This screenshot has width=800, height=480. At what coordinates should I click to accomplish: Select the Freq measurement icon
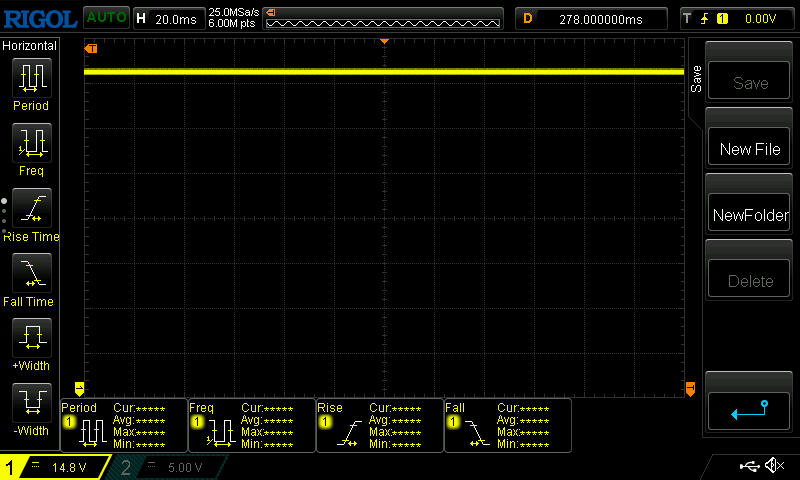click(30, 142)
